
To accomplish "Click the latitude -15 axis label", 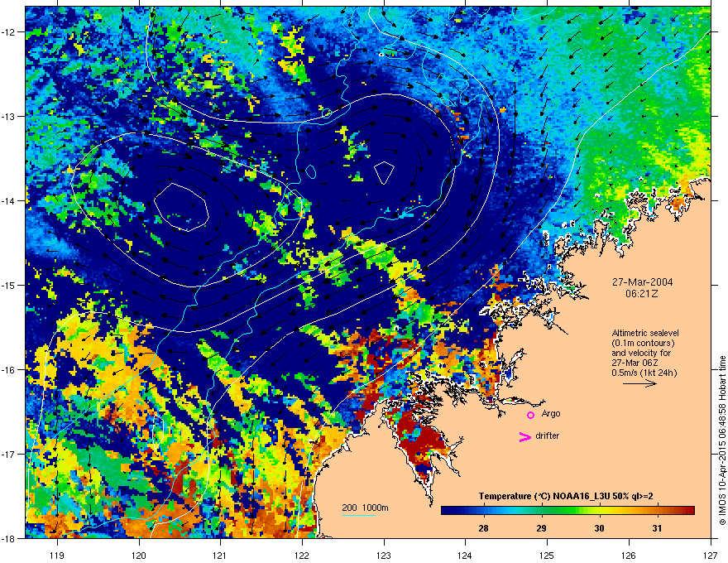I will coord(8,285).
